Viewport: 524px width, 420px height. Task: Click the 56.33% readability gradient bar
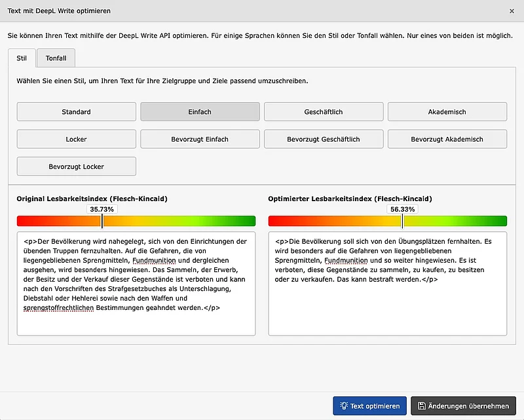tap(386, 221)
